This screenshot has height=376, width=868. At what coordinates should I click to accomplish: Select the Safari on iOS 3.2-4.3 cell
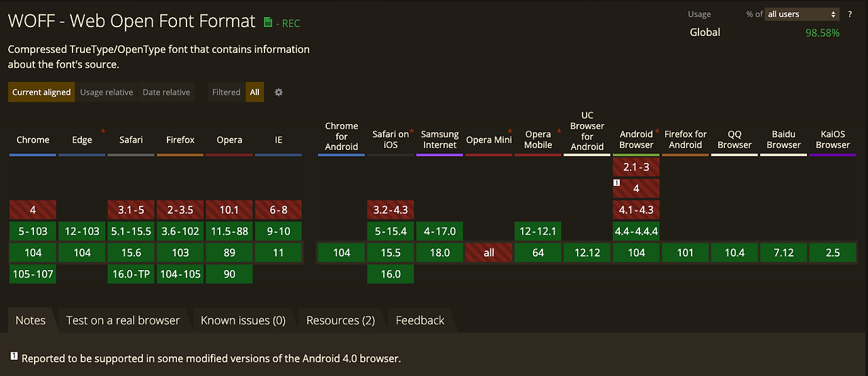tap(391, 210)
